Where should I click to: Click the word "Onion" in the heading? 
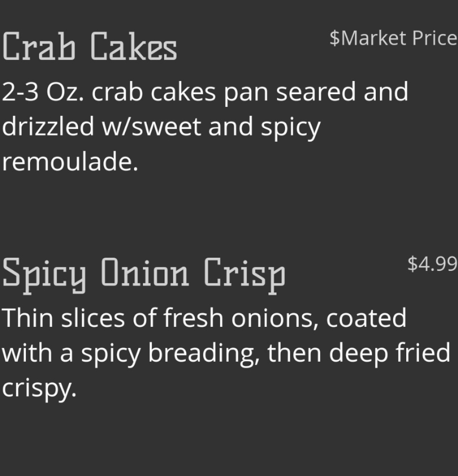(144, 273)
